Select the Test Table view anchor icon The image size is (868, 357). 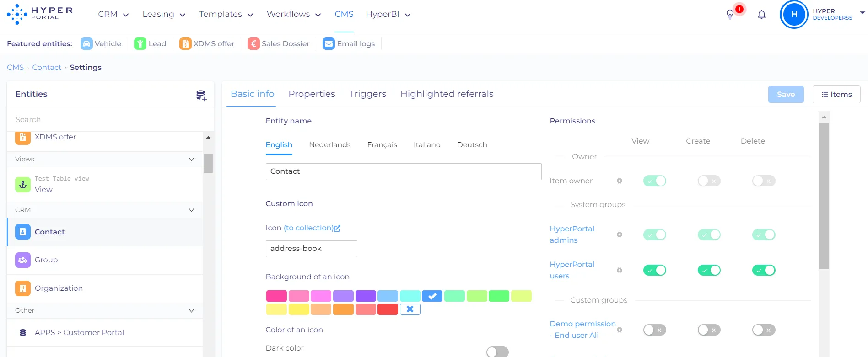pos(23,185)
